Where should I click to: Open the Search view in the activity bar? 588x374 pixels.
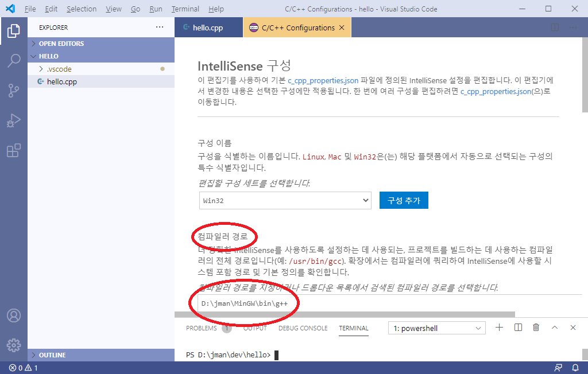pyautogui.click(x=14, y=60)
